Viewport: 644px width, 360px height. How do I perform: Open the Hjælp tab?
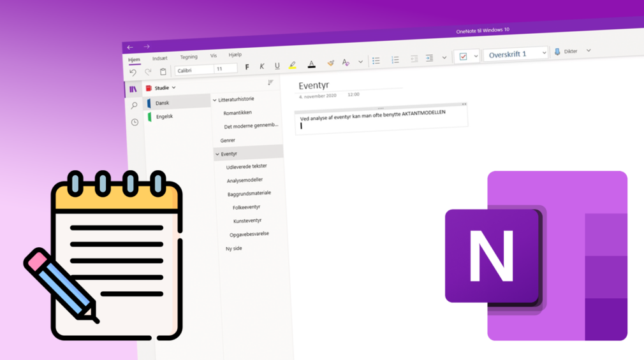click(235, 55)
